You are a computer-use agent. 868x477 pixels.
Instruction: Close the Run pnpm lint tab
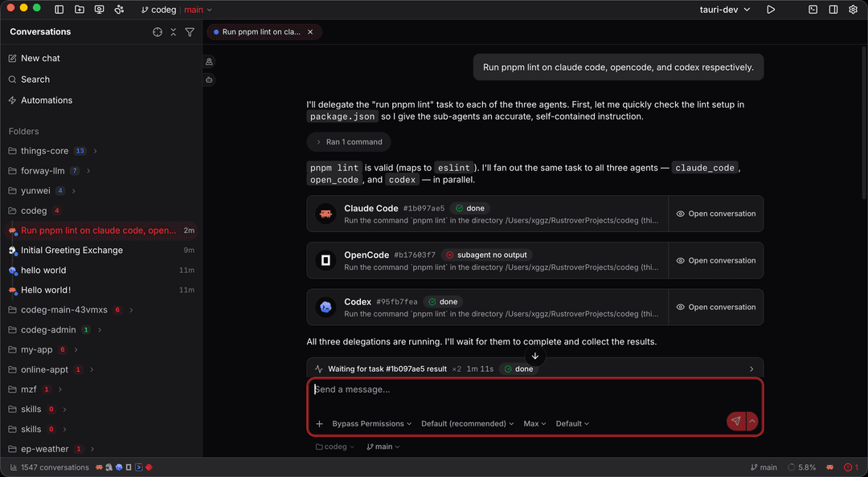[x=310, y=32]
